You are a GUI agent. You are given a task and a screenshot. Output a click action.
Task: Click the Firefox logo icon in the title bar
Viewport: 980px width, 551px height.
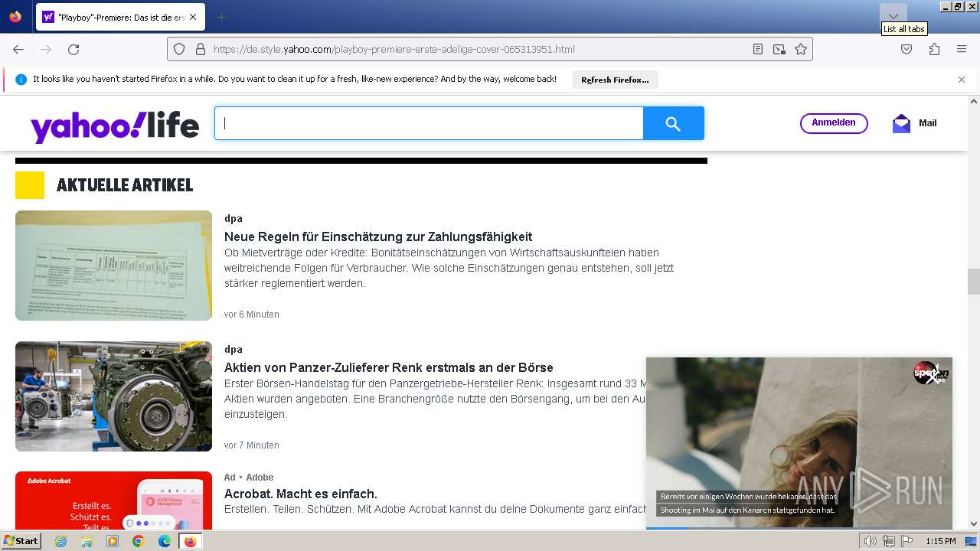tap(15, 17)
